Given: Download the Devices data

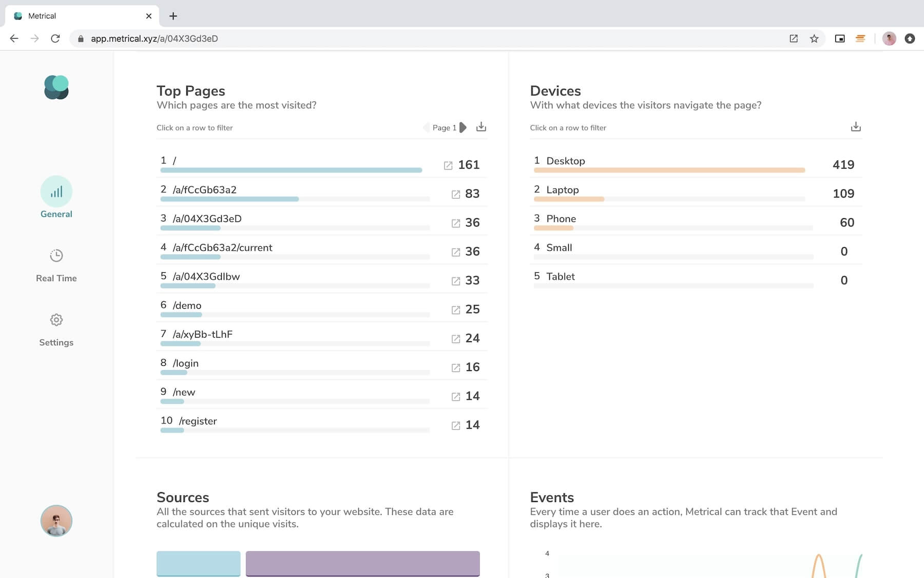Looking at the screenshot, I should [855, 127].
